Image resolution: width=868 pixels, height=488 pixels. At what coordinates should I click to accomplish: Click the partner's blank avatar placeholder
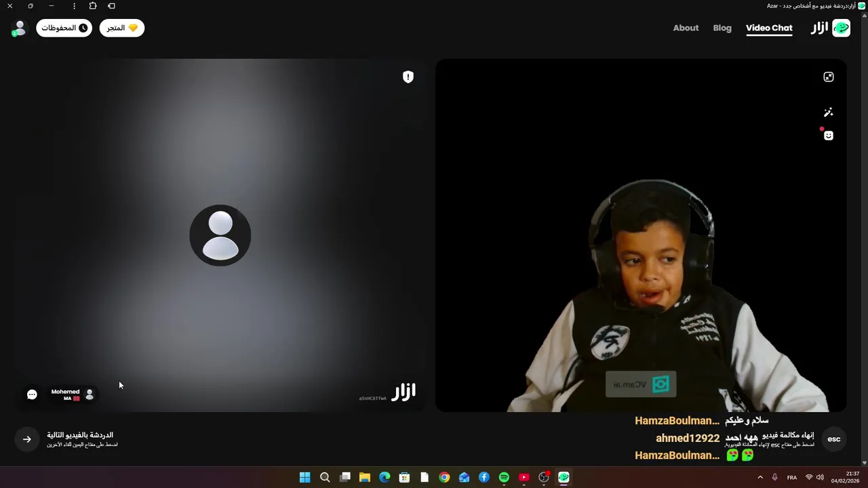(220, 235)
